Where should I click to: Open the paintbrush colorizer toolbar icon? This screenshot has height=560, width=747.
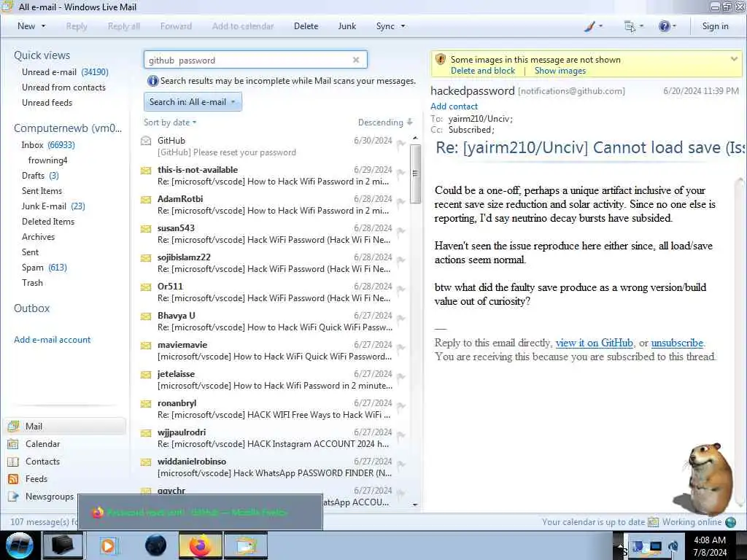point(589,27)
